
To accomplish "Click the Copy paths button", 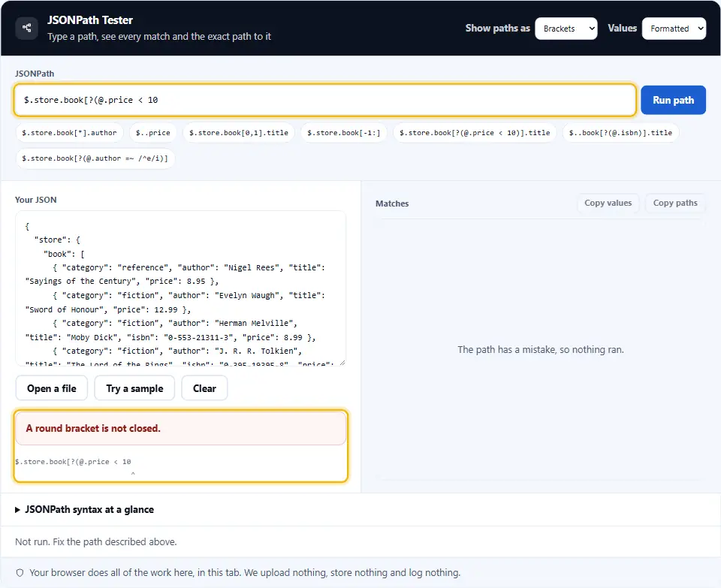I will [675, 204].
